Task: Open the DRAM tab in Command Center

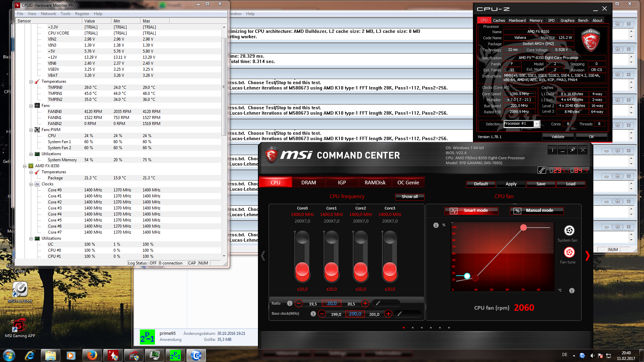Action: click(x=309, y=183)
